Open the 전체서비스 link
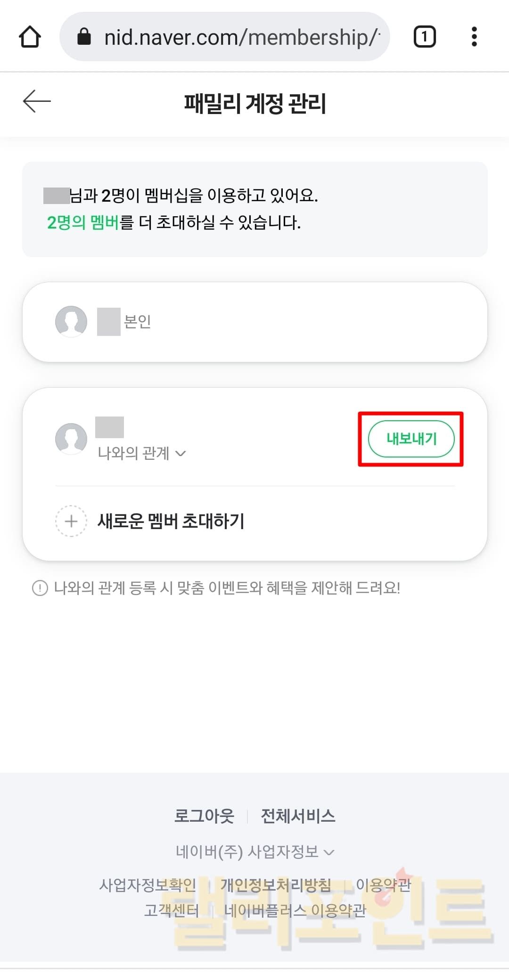This screenshot has width=509, height=980. click(298, 816)
